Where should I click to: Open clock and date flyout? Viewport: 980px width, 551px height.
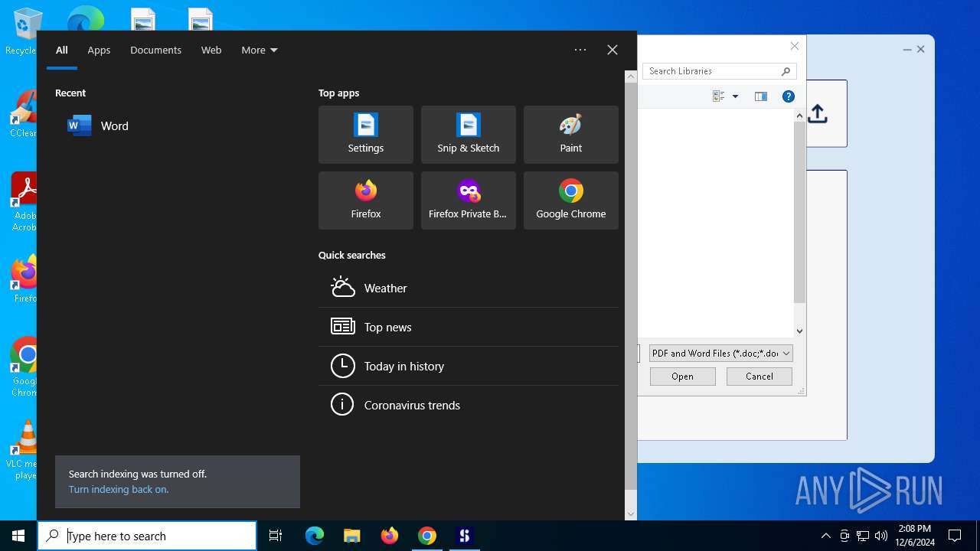tap(915, 536)
